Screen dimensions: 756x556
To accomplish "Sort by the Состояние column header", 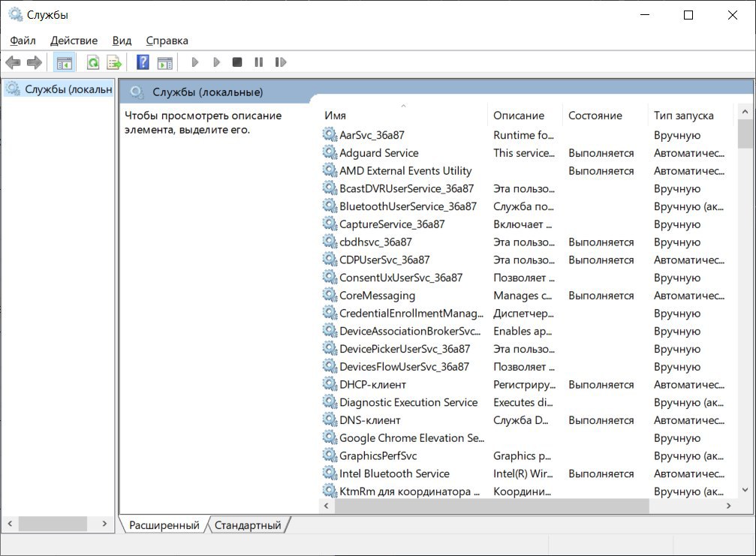I will 605,115.
